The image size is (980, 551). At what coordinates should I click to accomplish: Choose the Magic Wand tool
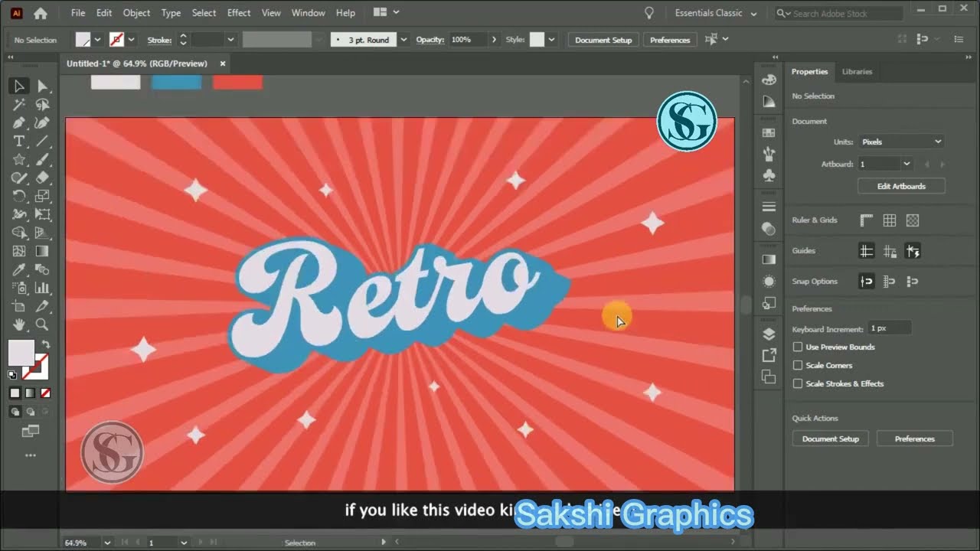click(x=19, y=105)
